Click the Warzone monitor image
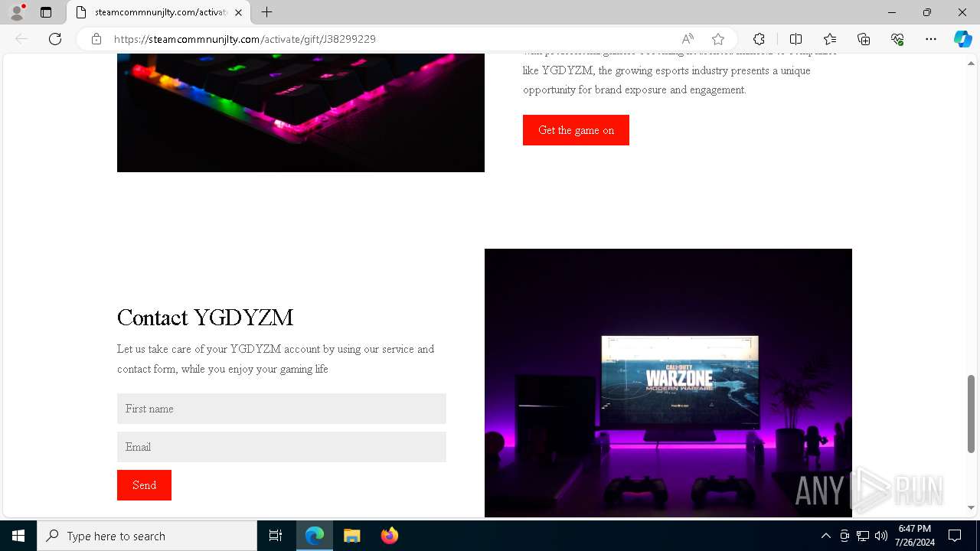 [x=668, y=383]
